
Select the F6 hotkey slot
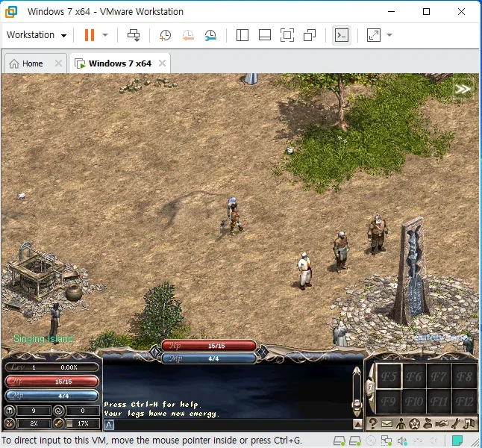click(414, 376)
